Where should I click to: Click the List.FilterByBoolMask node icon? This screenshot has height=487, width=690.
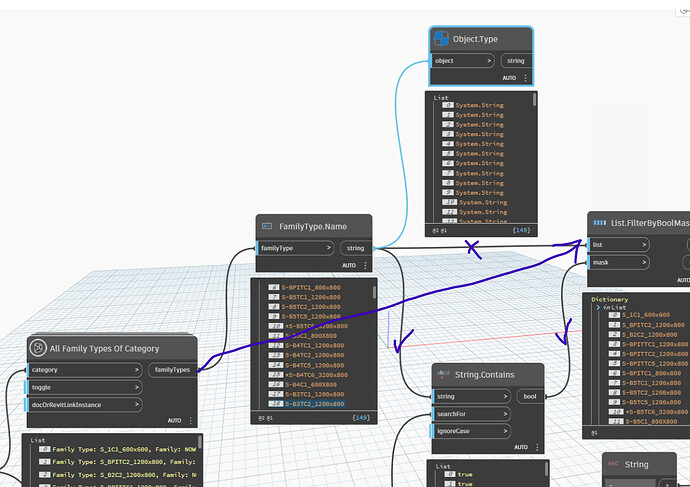(600, 223)
